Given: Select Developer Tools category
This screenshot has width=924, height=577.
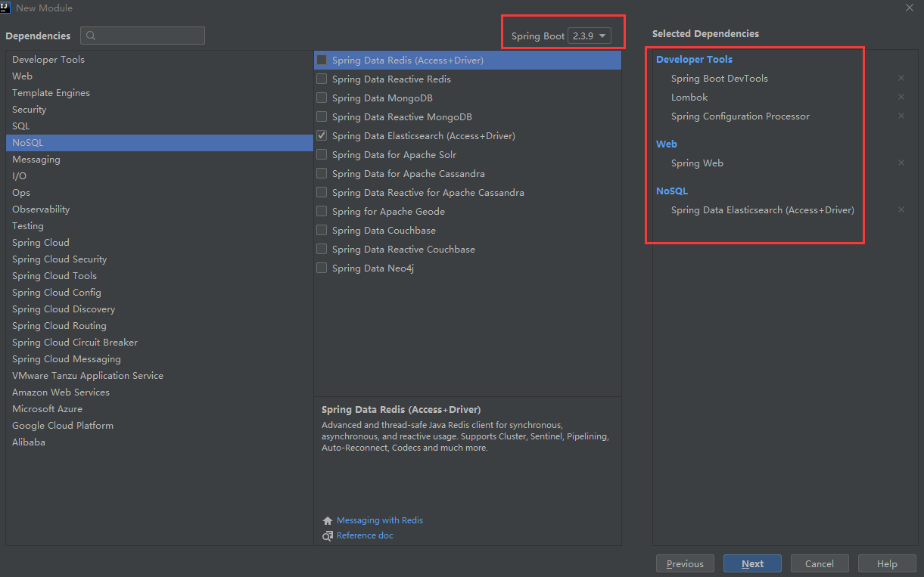Looking at the screenshot, I should (x=160, y=59).
